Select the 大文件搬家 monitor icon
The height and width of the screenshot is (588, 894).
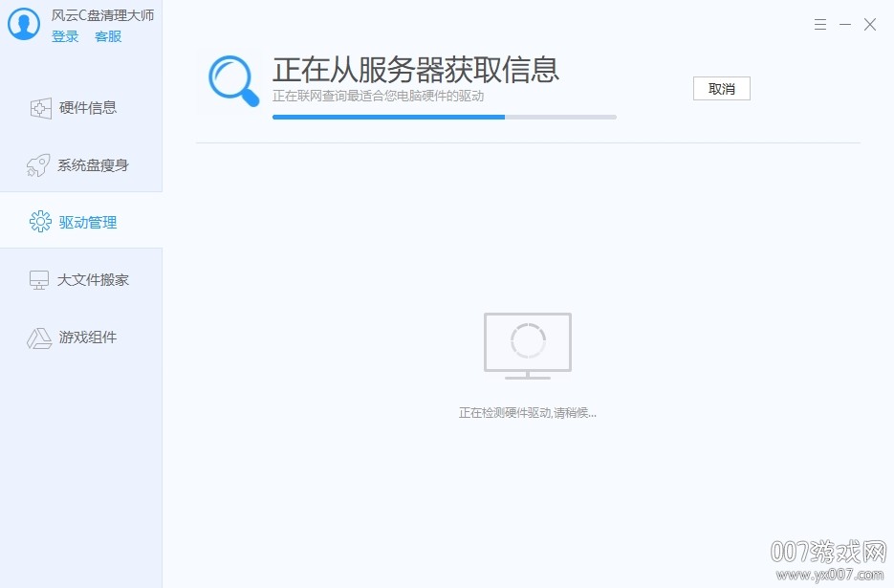[39, 279]
